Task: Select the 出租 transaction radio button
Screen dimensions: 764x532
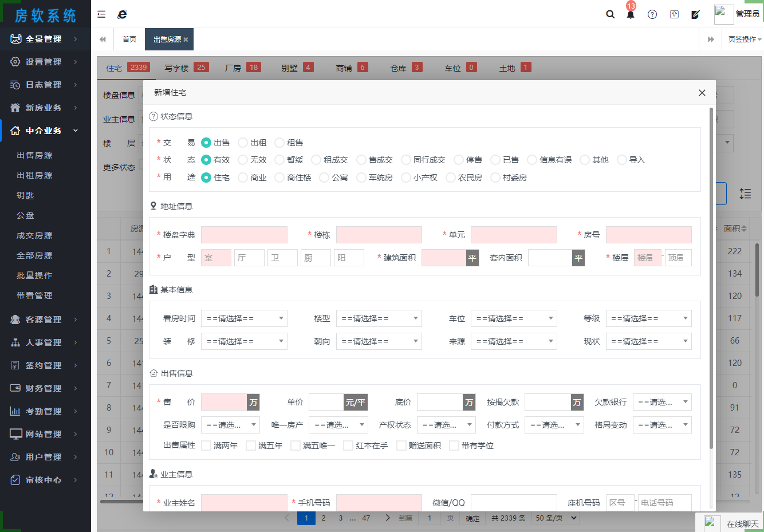Action: pyautogui.click(x=243, y=143)
